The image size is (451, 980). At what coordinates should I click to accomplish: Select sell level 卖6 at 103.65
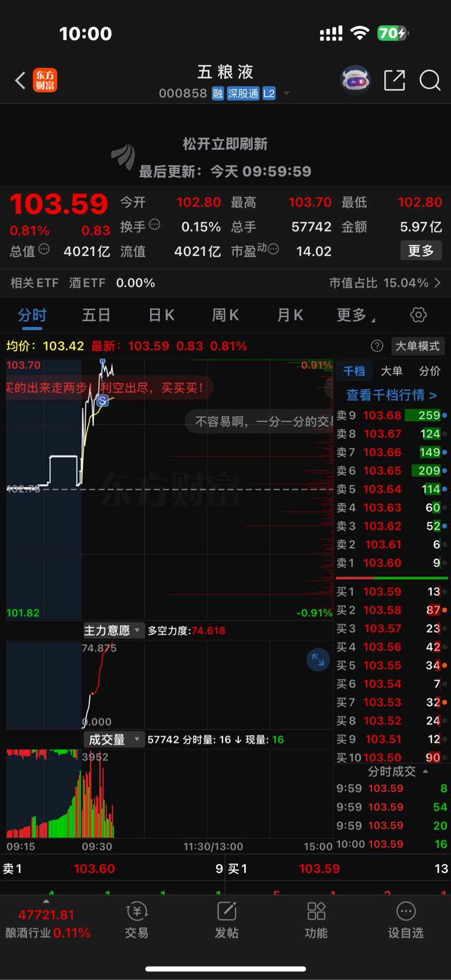click(x=392, y=471)
